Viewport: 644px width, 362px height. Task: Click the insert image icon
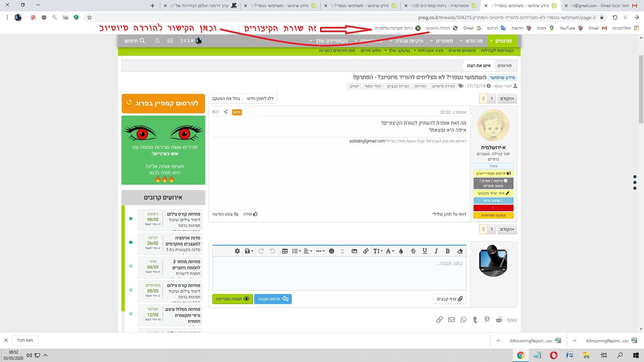[x=354, y=251]
